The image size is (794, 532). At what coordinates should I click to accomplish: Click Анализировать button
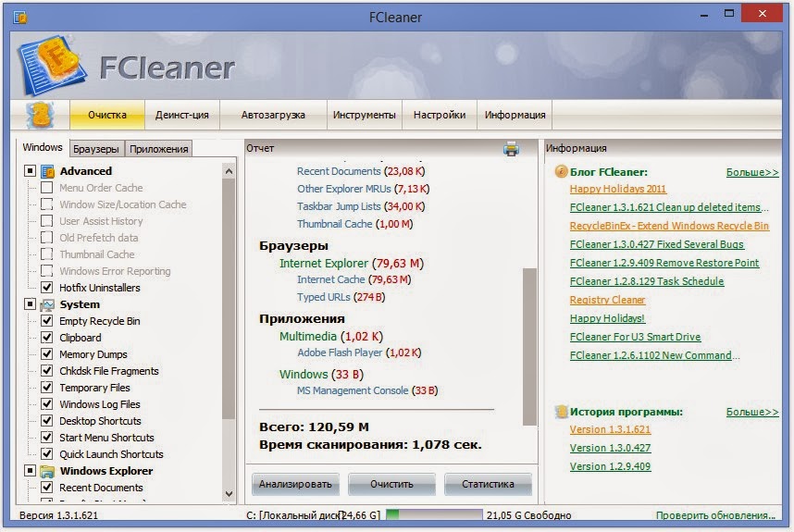click(295, 485)
